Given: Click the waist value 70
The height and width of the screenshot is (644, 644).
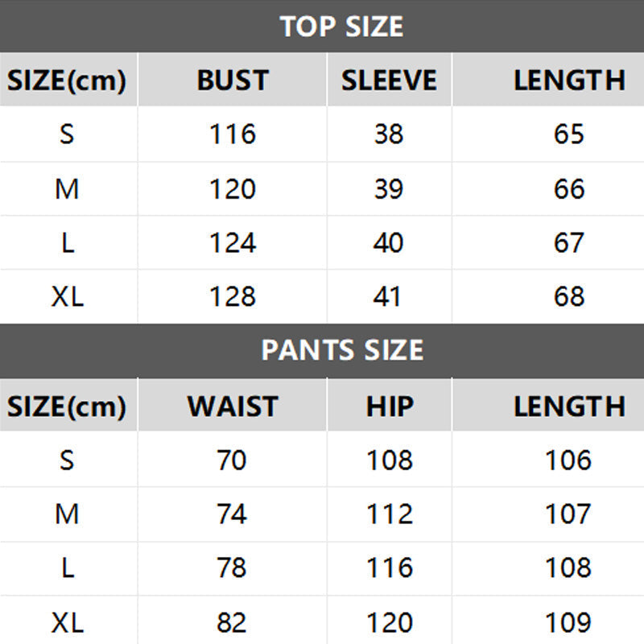Looking at the screenshot, I should click(233, 460).
